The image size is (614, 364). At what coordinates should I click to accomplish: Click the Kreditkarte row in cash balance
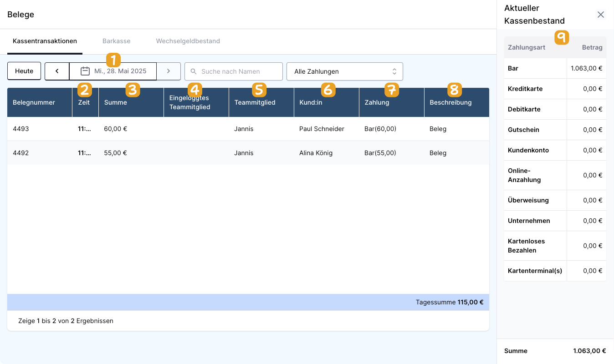coord(555,89)
